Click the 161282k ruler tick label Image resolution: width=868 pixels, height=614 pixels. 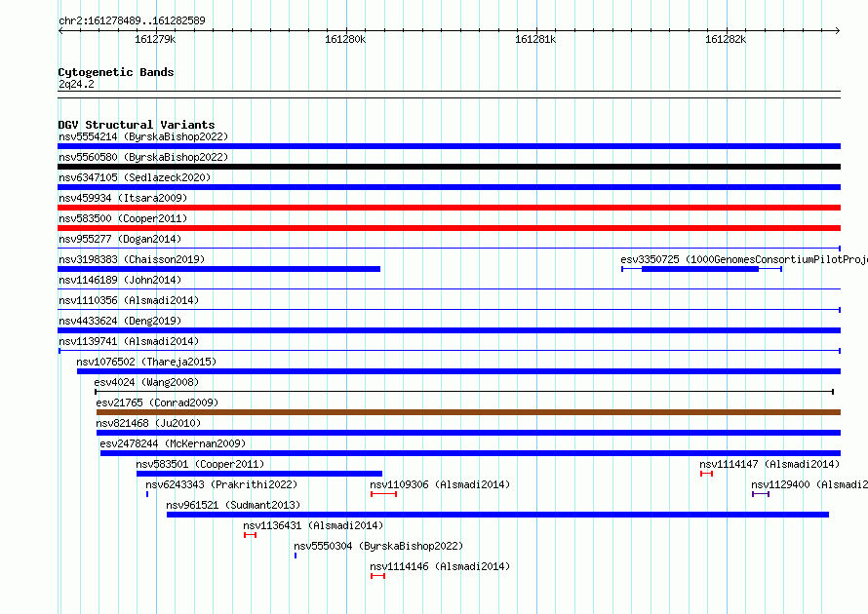(x=726, y=39)
